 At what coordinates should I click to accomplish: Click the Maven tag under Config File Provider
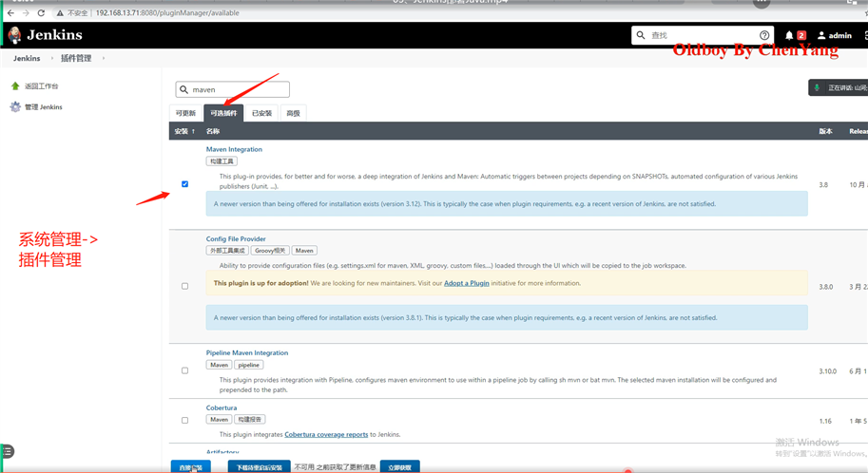pyautogui.click(x=304, y=251)
